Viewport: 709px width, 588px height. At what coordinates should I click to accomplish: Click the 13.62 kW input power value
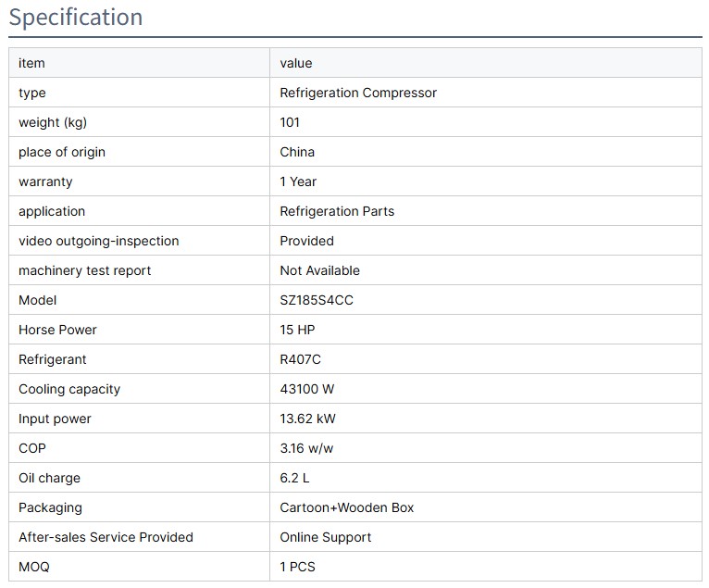click(x=307, y=419)
